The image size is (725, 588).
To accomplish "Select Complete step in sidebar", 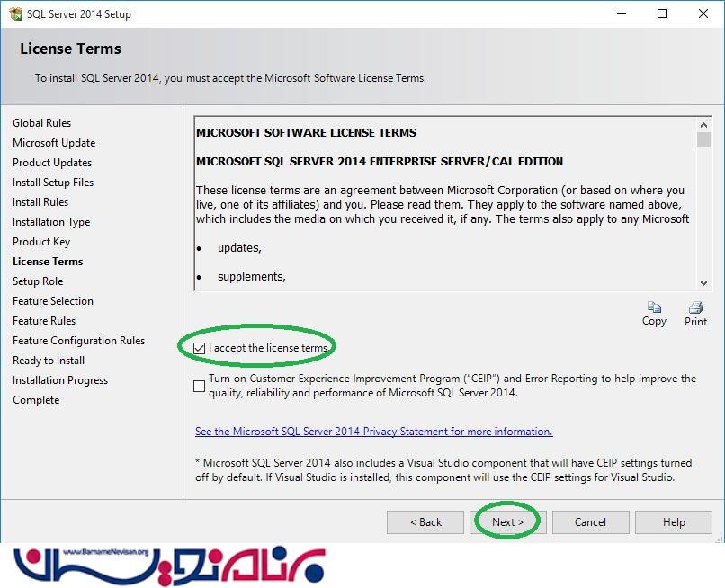I will pyautogui.click(x=36, y=400).
